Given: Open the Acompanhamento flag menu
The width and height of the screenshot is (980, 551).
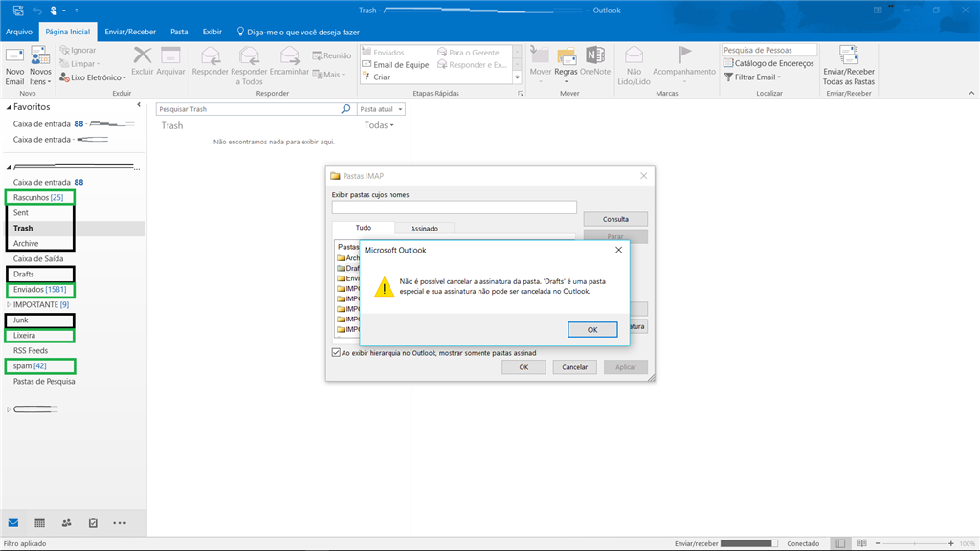Looking at the screenshot, I should tap(684, 66).
